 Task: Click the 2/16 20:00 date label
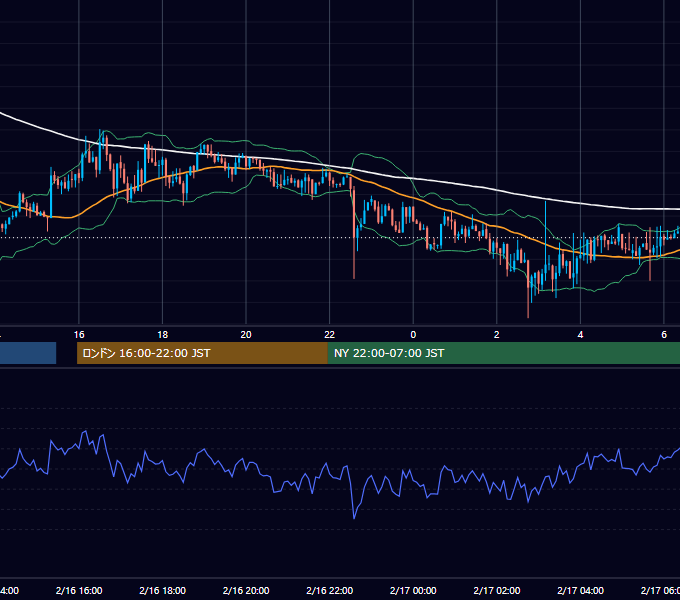click(246, 590)
